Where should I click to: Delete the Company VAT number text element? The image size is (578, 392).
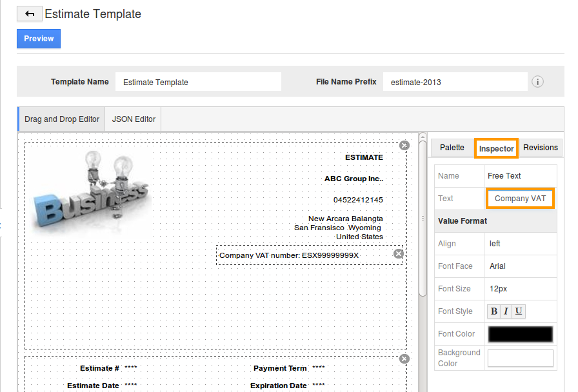click(x=399, y=254)
